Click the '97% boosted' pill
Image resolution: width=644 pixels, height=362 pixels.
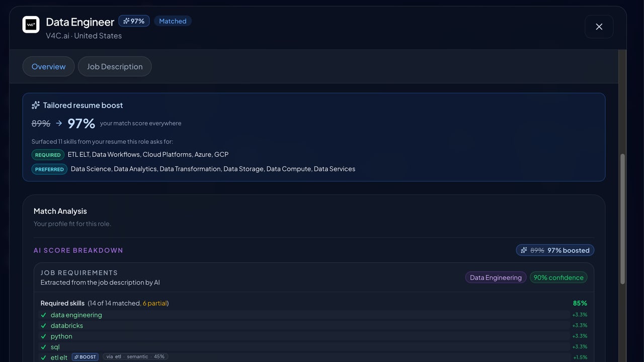(555, 250)
